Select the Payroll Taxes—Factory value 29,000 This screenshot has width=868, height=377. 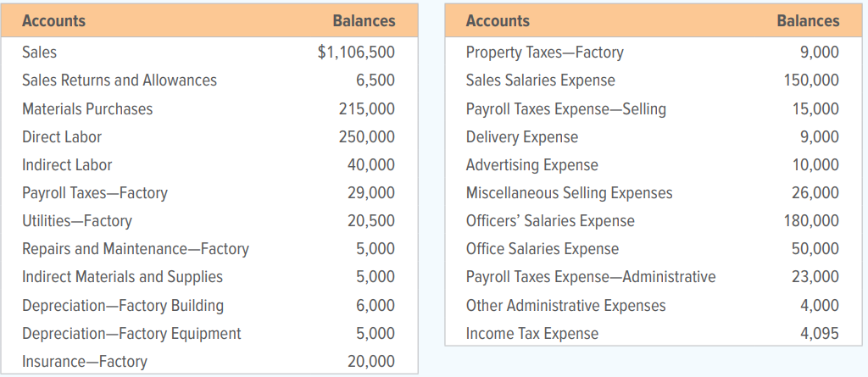coord(371,193)
